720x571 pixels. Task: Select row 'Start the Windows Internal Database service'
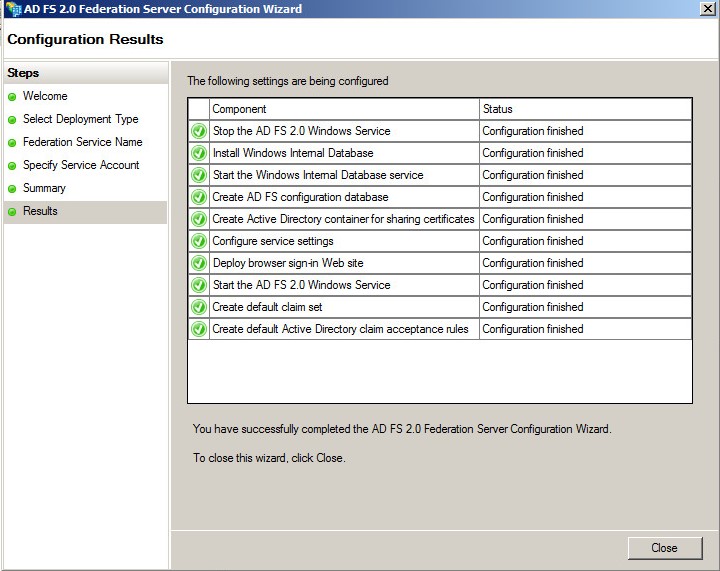point(440,175)
